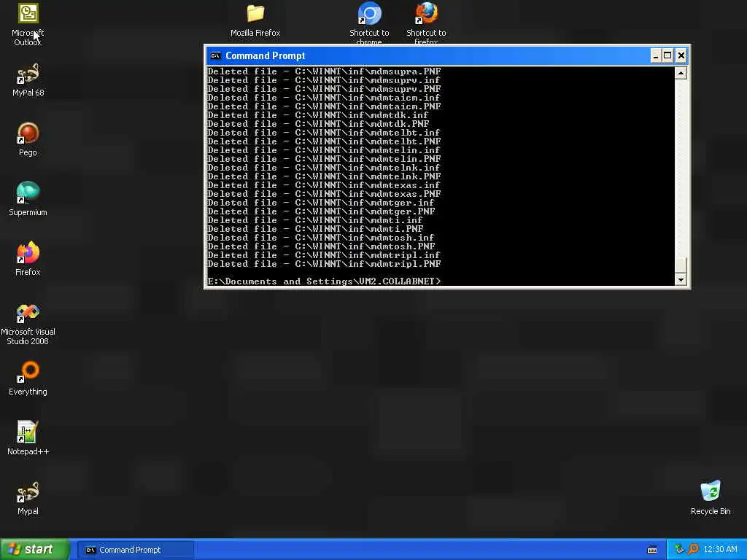Screen dimensions: 747x560
Task: Select the Mozilla Firefox folder icon
Action: tap(255, 20)
